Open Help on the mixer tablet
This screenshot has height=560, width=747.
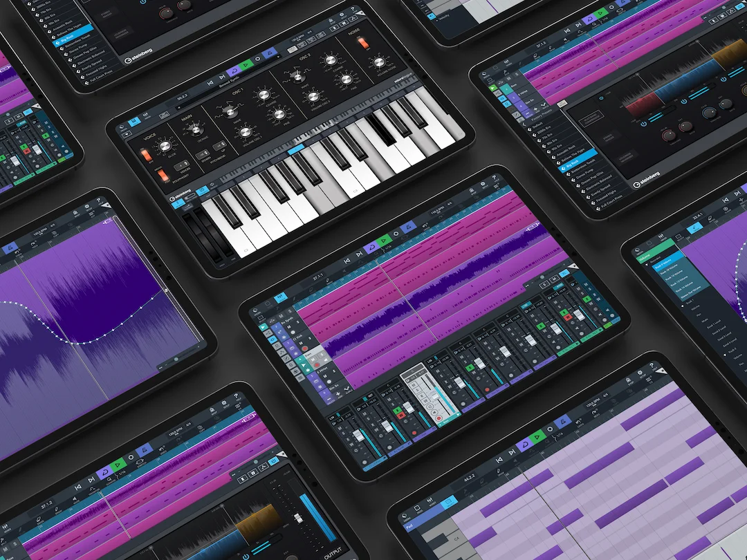click(494, 178)
